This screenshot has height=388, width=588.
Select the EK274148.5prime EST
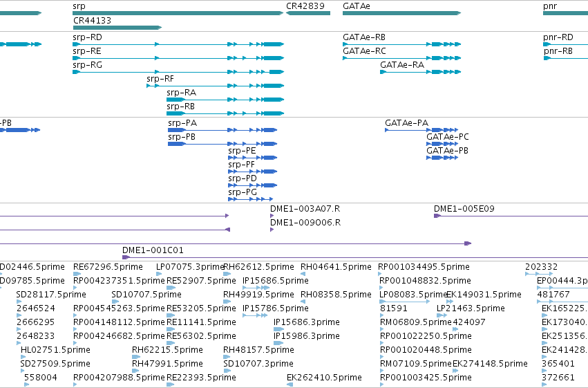tap(455, 371)
